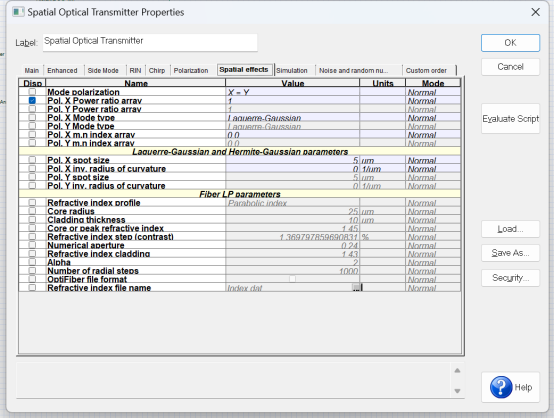554x419 pixels.
Task: Enable display checkbox for Mode polarization
Action: click(32, 92)
